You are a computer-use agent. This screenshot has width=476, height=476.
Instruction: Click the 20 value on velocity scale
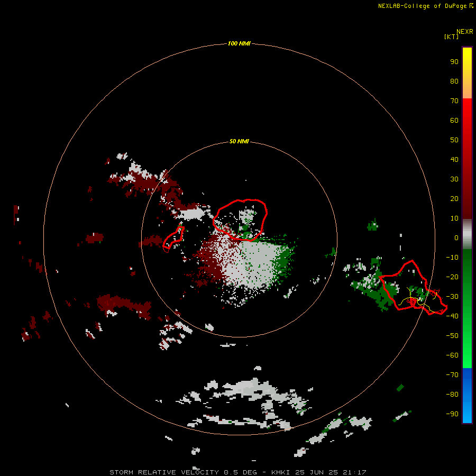click(x=454, y=198)
